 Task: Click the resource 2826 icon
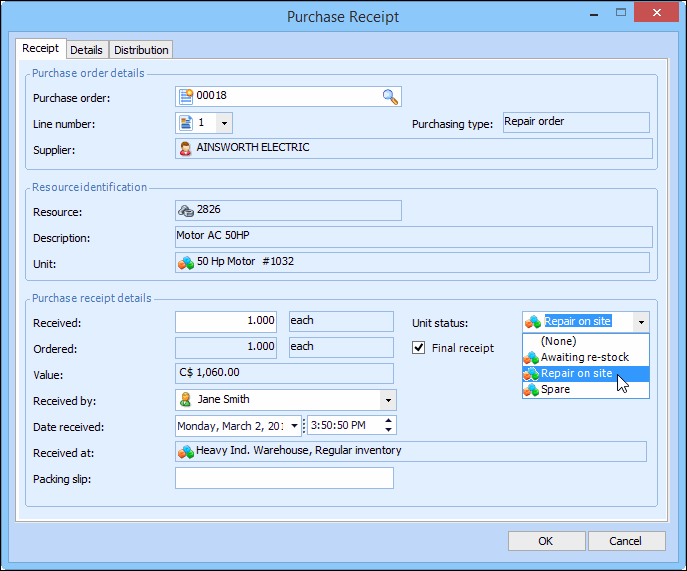(x=186, y=210)
